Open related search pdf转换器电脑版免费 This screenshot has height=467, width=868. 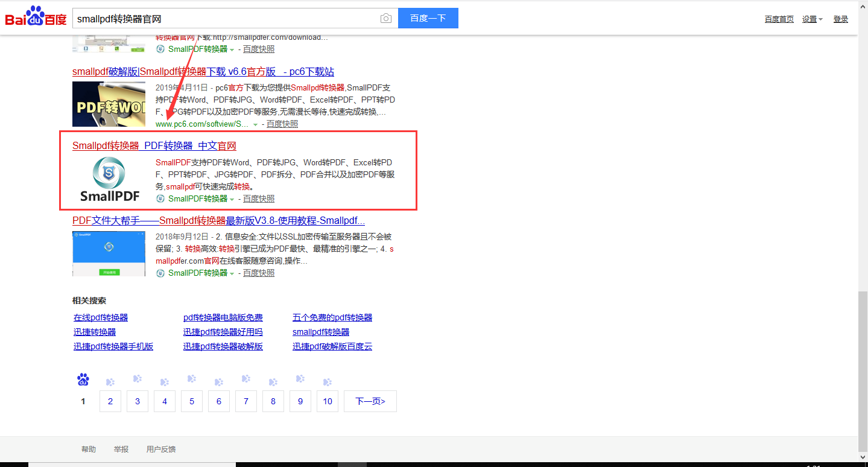point(223,317)
